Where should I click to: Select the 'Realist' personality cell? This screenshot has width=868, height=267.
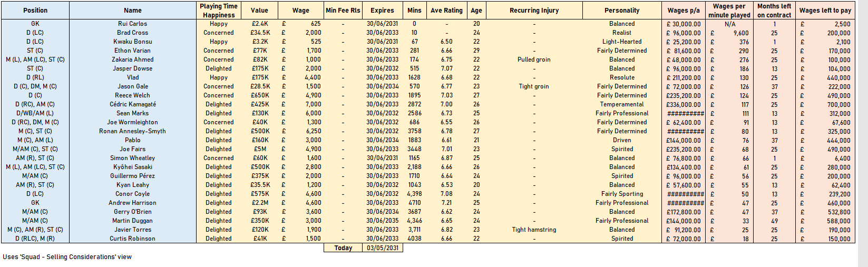pos(622,33)
